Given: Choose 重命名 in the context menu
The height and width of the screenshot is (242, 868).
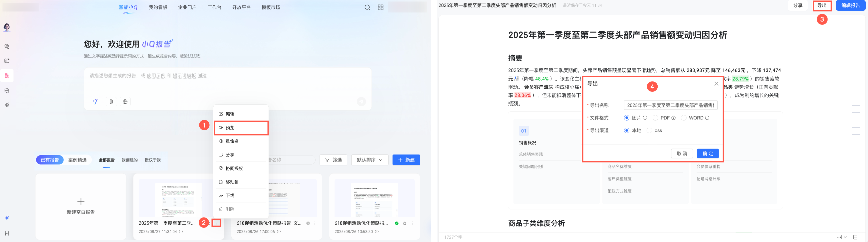Looking at the screenshot, I should 241,141.
